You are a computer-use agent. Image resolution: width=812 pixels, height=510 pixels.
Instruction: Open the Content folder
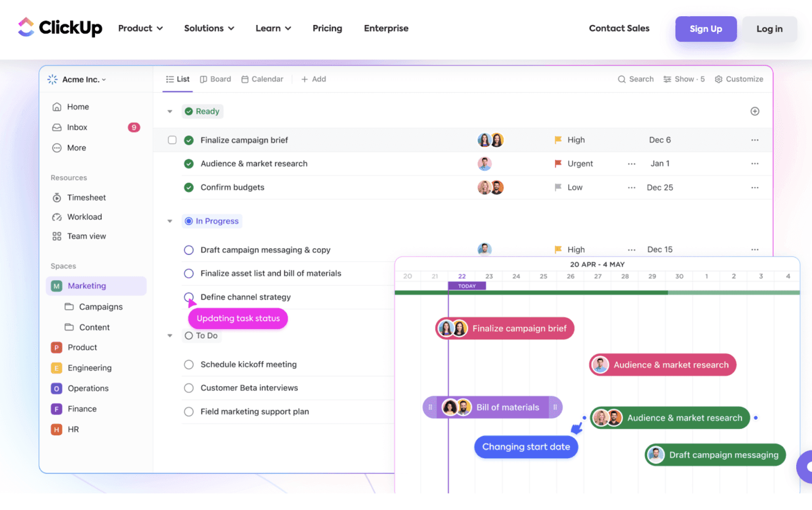(x=87, y=328)
